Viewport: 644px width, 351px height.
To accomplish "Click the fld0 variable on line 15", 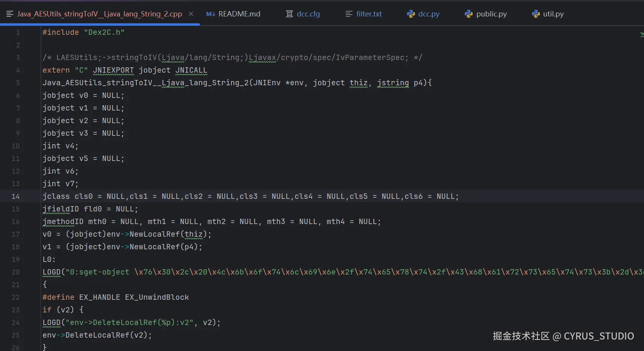I will click(x=93, y=209).
